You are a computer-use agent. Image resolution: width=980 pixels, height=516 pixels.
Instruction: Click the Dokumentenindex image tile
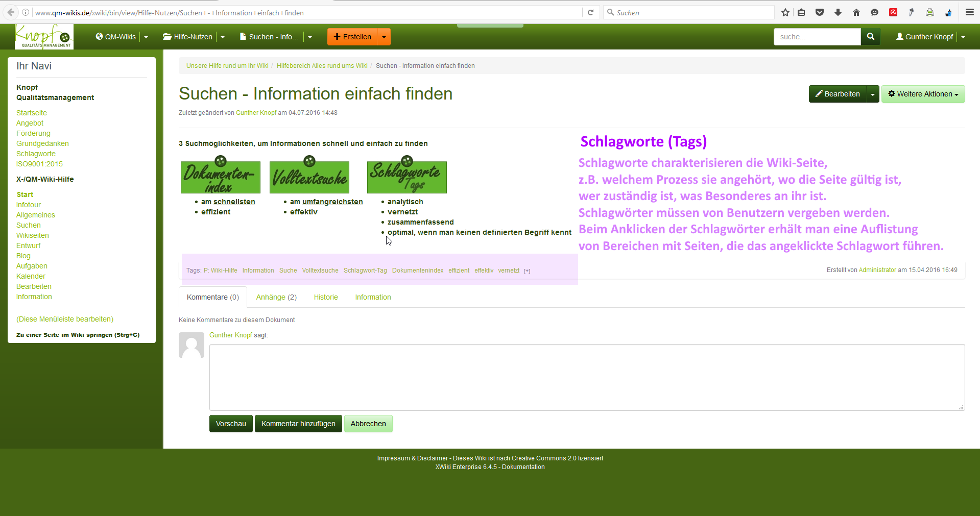click(x=221, y=177)
